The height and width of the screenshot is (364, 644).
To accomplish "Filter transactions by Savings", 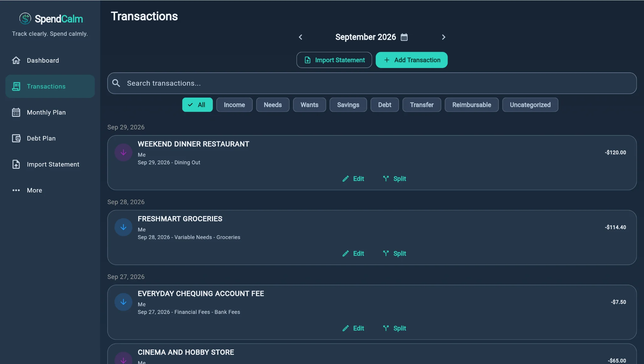I will [x=348, y=105].
